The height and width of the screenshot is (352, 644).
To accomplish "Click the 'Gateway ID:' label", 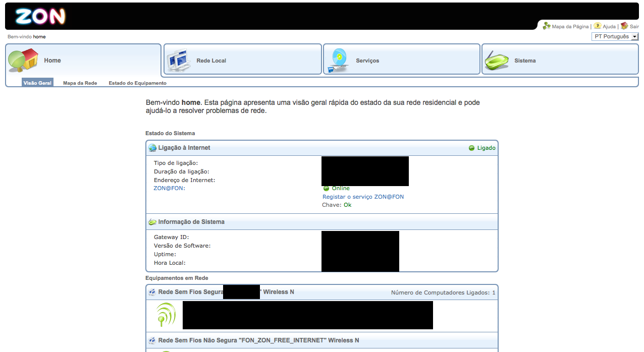I will 171,237.
